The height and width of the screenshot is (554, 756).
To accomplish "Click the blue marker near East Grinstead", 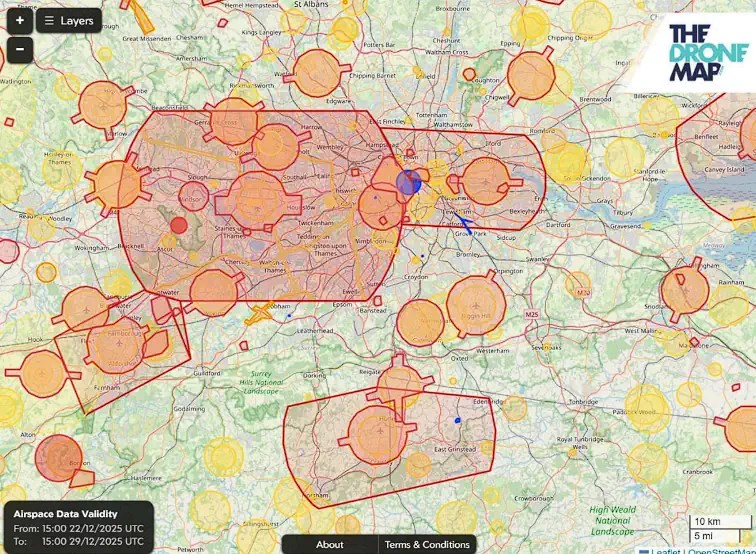I will point(458,420).
